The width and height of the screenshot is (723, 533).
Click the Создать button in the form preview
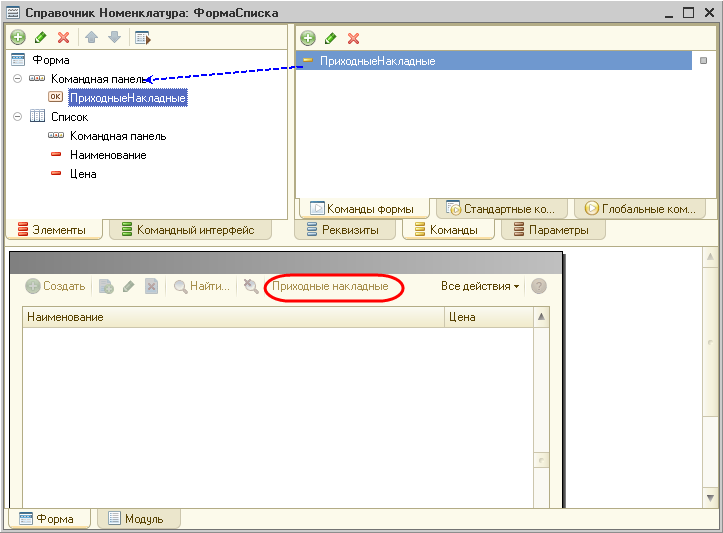56,286
